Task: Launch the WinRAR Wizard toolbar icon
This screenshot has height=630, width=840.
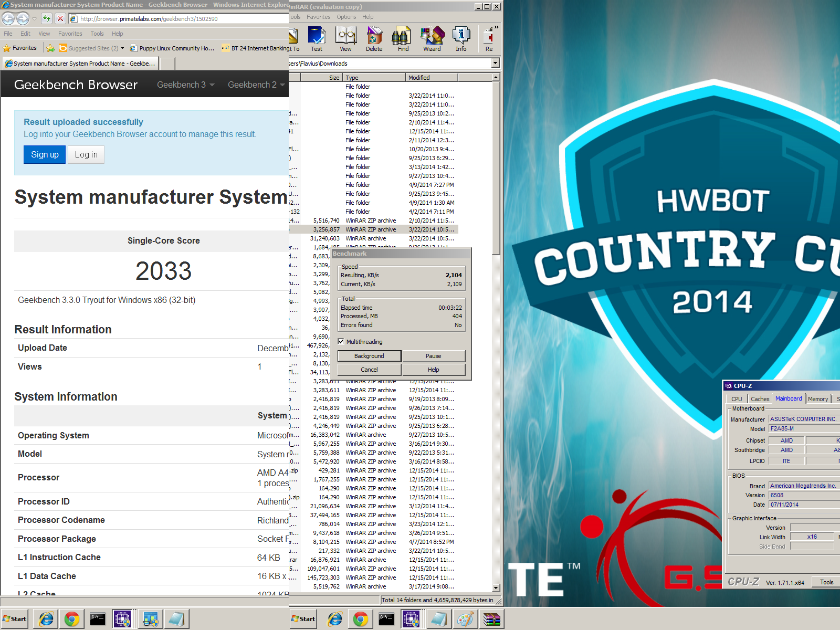Action: click(x=432, y=39)
